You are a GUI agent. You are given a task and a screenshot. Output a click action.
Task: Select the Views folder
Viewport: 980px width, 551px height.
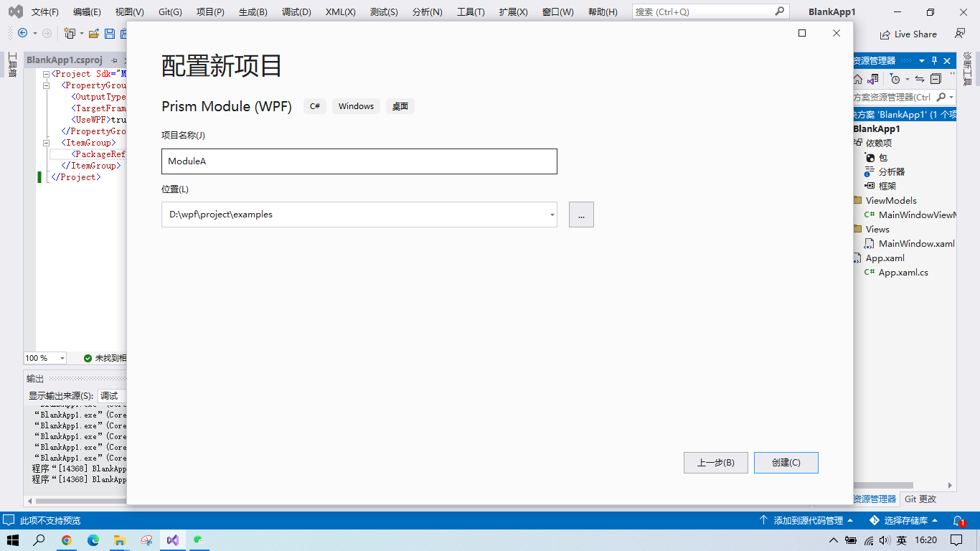[x=877, y=229]
